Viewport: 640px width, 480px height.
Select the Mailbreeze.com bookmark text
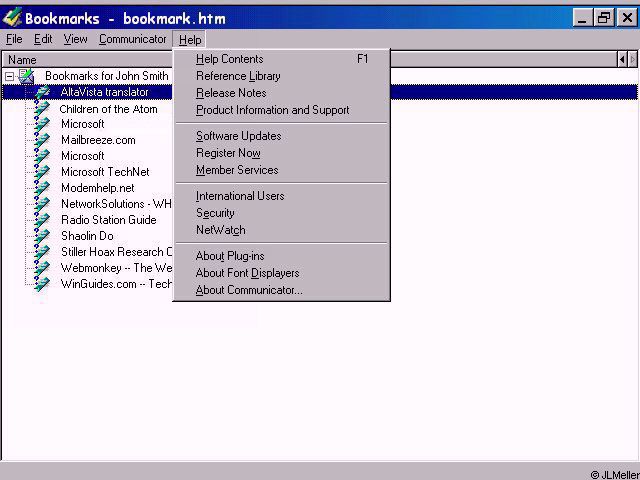point(98,140)
